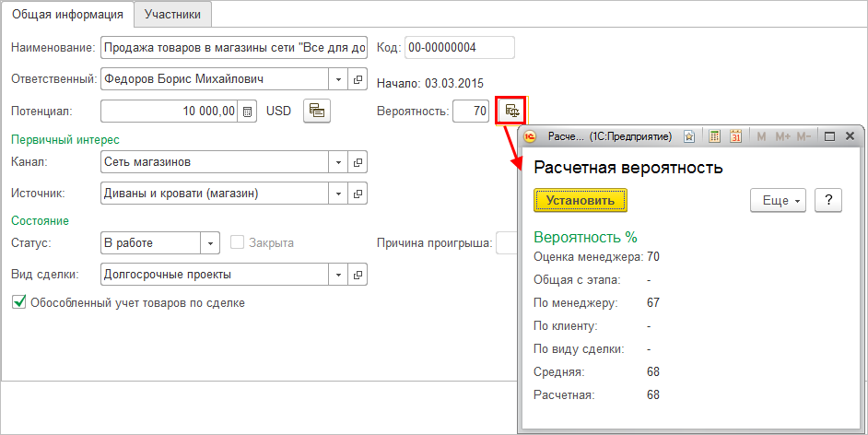Open the Еще dropdown menu
Screen dimensions: 868x435
[778, 200]
